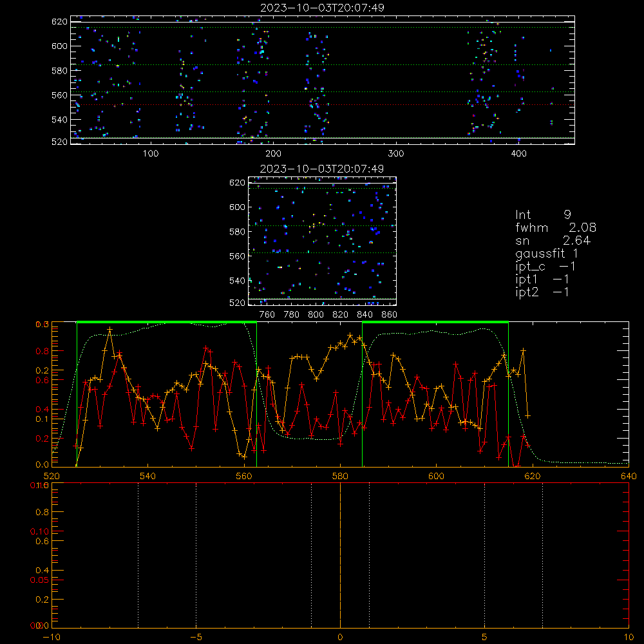Click x-axis label 580 on the profile plot
The height and width of the screenshot is (644, 644).
pos(340,476)
